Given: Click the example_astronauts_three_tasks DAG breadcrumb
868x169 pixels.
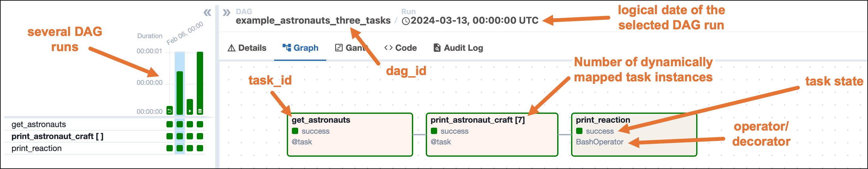Looking at the screenshot, I should pyautogui.click(x=313, y=20).
